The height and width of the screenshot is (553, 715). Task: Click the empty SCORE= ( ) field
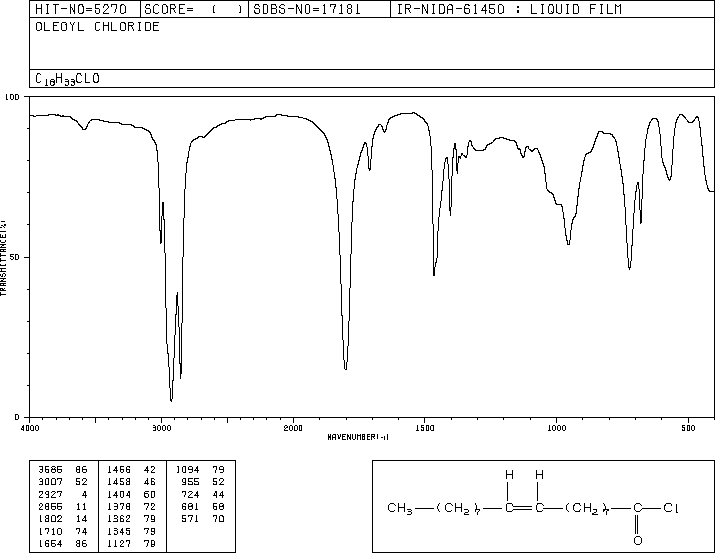193,9
